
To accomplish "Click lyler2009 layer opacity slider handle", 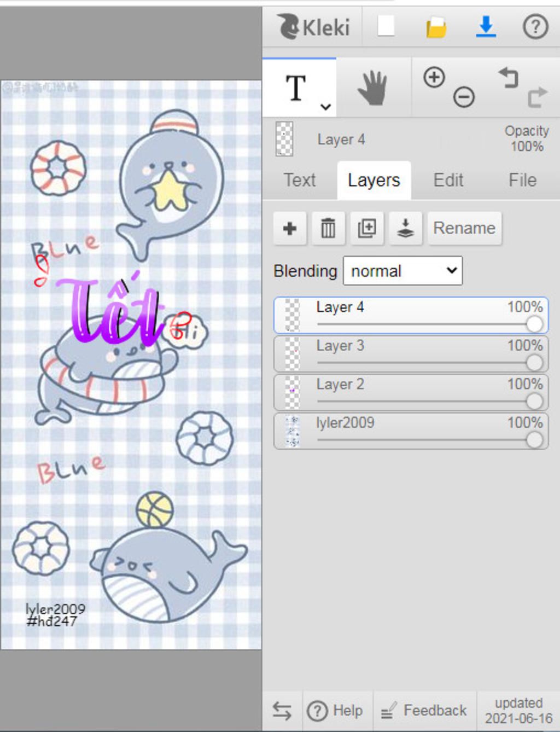I will pyautogui.click(x=534, y=440).
